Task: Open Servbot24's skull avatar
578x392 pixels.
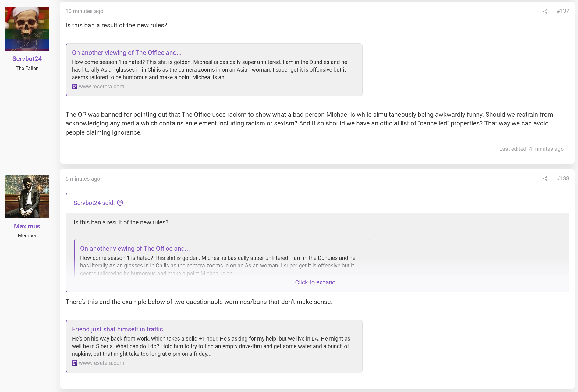Action: click(x=27, y=29)
